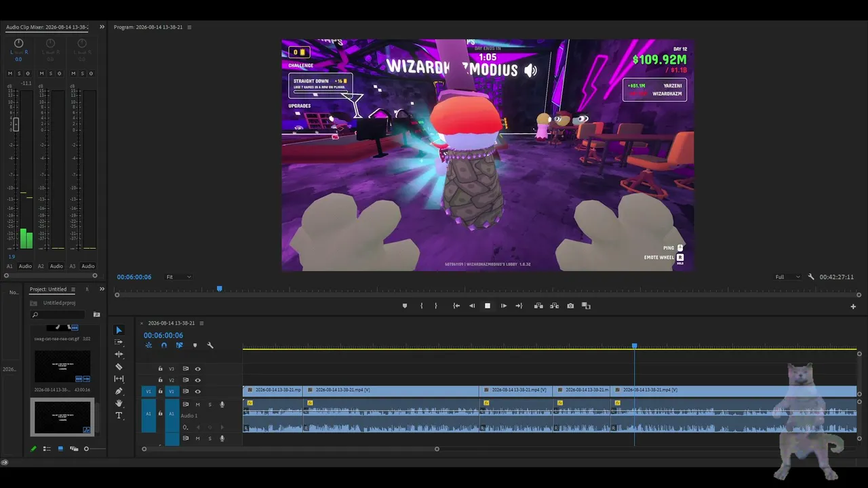
Task: Select the Ripple Edit tool
Action: coord(119,354)
